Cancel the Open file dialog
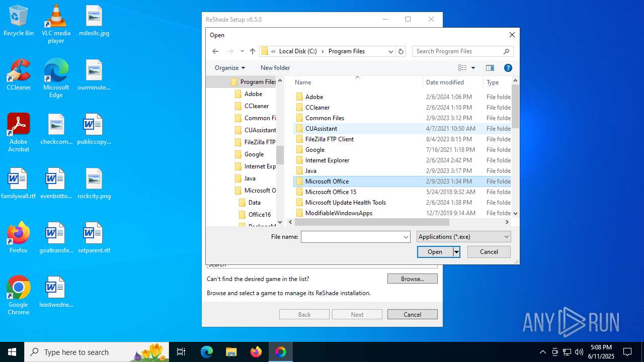This screenshot has width=644, height=362. coord(489,252)
